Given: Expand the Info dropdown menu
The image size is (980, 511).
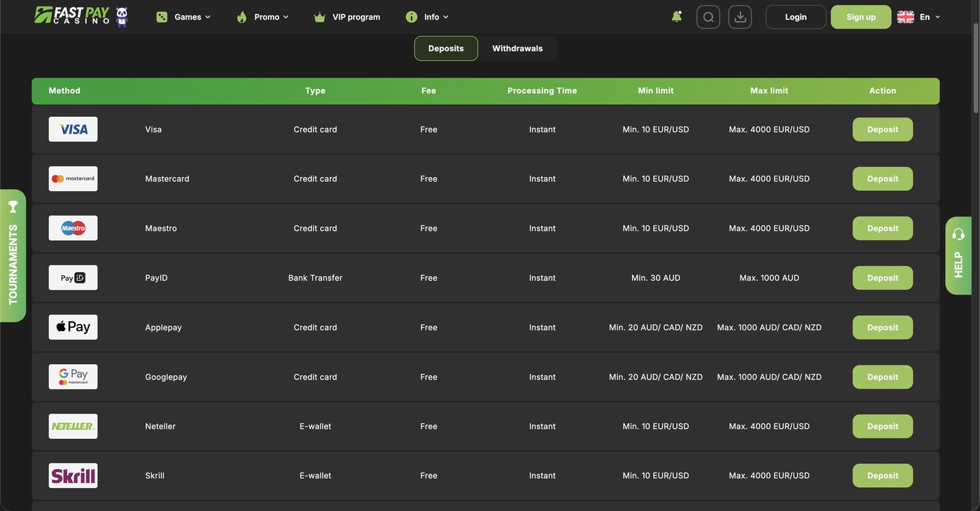Looking at the screenshot, I should pos(427,17).
